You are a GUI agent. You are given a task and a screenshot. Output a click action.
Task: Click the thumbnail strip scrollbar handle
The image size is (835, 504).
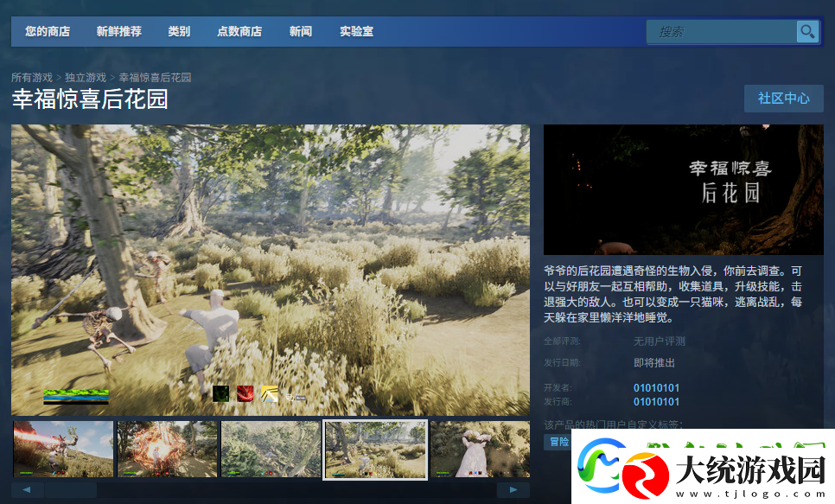click(x=71, y=489)
